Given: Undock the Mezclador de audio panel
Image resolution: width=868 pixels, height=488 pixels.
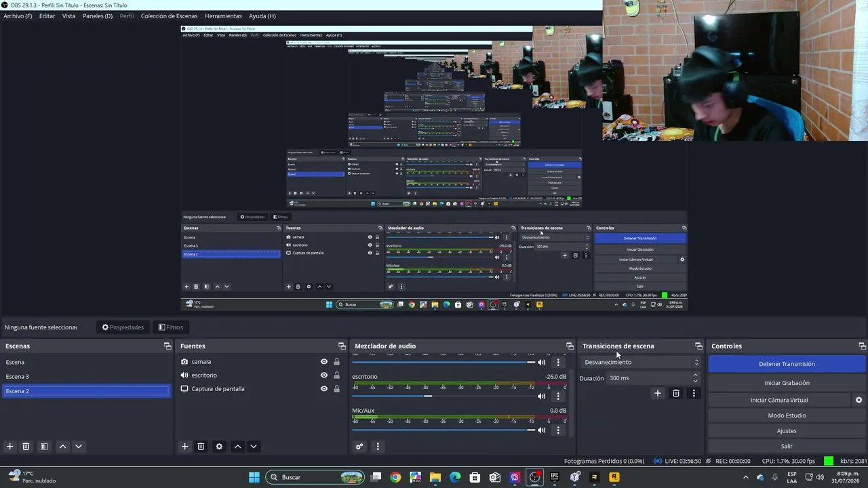Looking at the screenshot, I should tap(570, 346).
